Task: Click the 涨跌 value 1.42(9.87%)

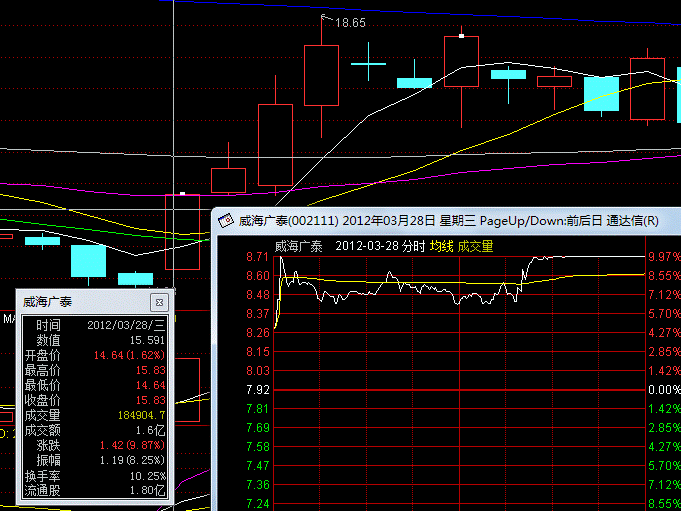Action: [132, 445]
